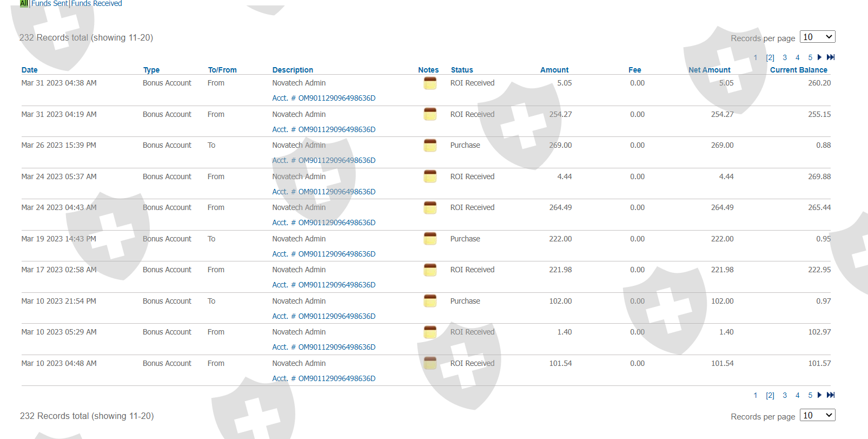Open account link for Mar 26 15:39 PM row
The width and height of the screenshot is (868, 439).
[324, 160]
